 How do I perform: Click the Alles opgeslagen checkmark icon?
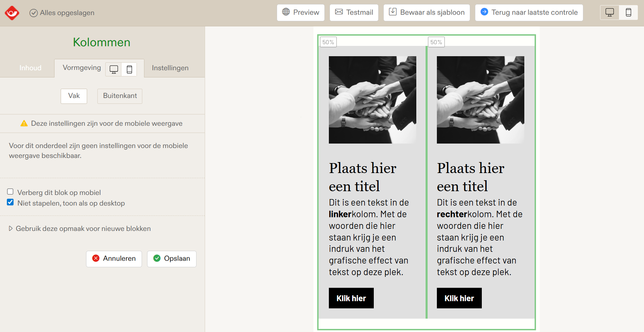click(34, 13)
